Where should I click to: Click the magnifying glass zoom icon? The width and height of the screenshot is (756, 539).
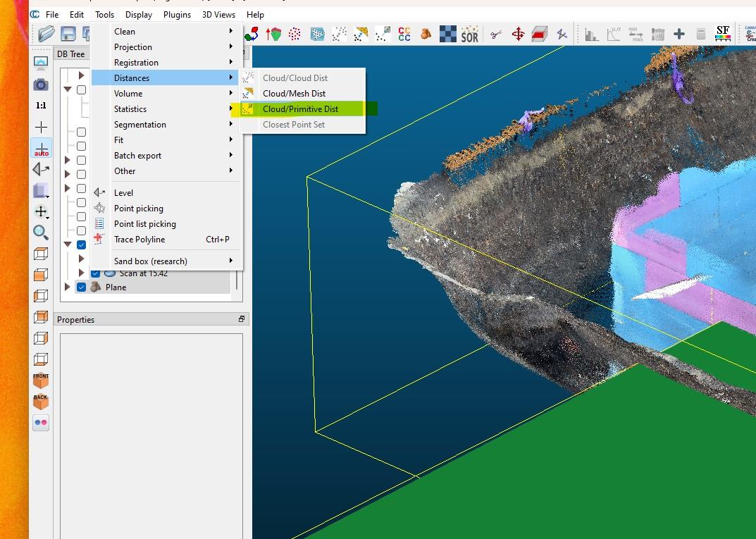[x=41, y=233]
